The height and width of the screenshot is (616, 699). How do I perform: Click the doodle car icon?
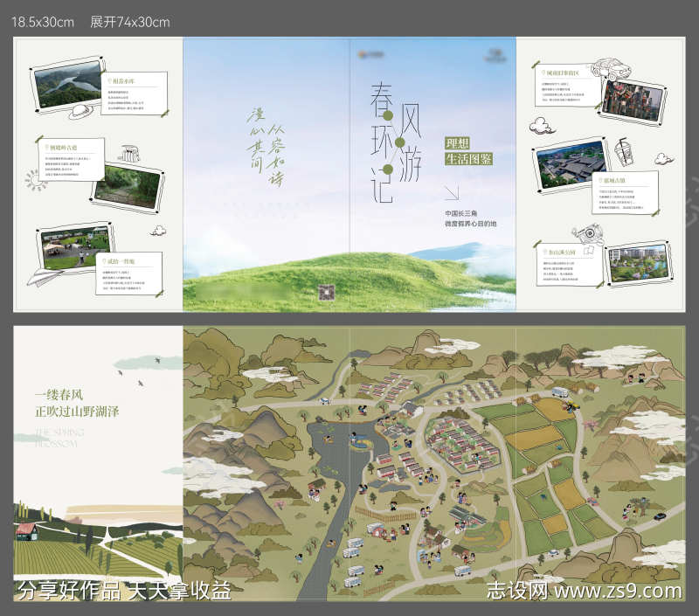(x=613, y=66)
